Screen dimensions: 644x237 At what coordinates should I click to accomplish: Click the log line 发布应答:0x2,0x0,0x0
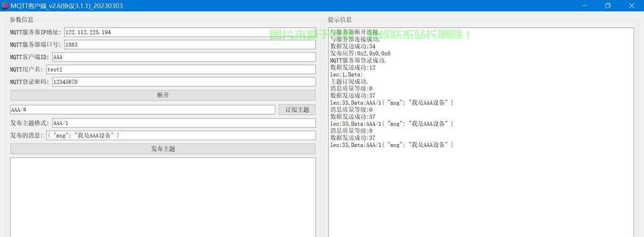(360, 54)
